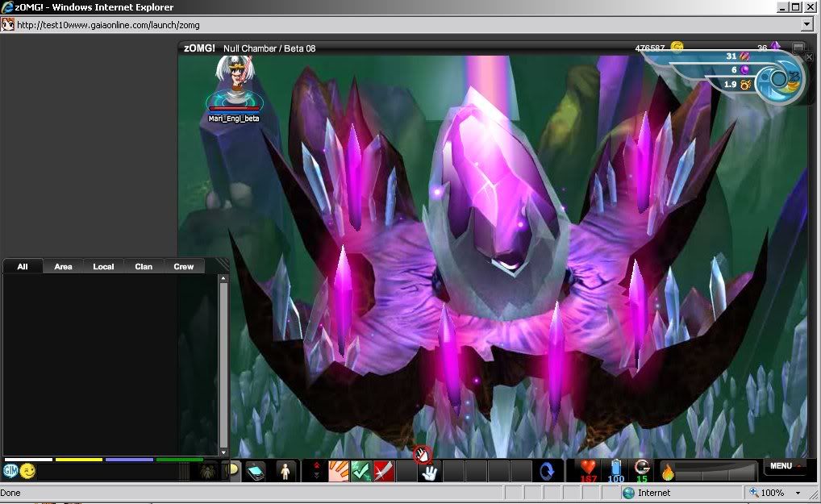Select the white open hand ring
Image resolution: width=821 pixels, height=504 pixels.
tap(429, 472)
